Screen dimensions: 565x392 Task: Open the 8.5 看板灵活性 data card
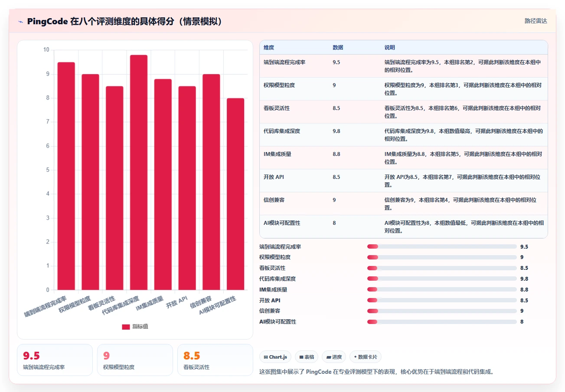pos(215,360)
